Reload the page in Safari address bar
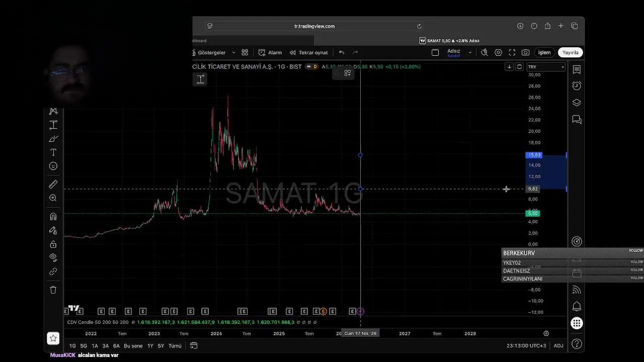The height and width of the screenshot is (362, 644). (419, 26)
